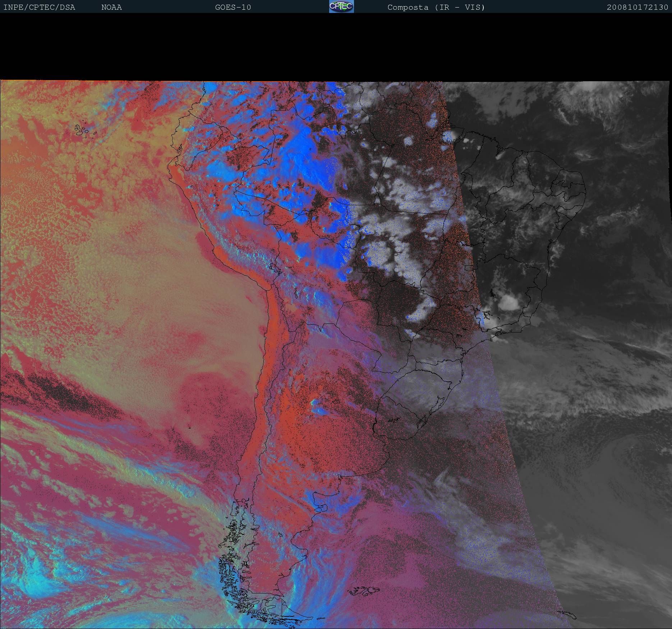The image size is (672, 629).
Task: Click the Galápagos Islands outline in the Pacific
Action: 83,130
